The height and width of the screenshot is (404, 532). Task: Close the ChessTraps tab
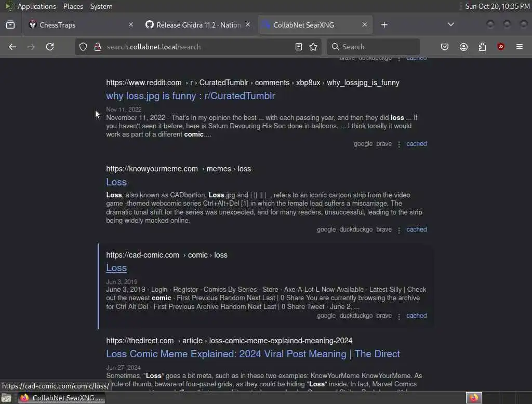pyautogui.click(x=131, y=25)
